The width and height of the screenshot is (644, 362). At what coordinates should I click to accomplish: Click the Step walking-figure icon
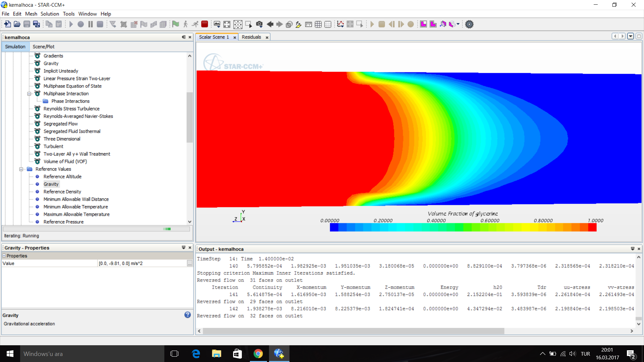(185, 24)
